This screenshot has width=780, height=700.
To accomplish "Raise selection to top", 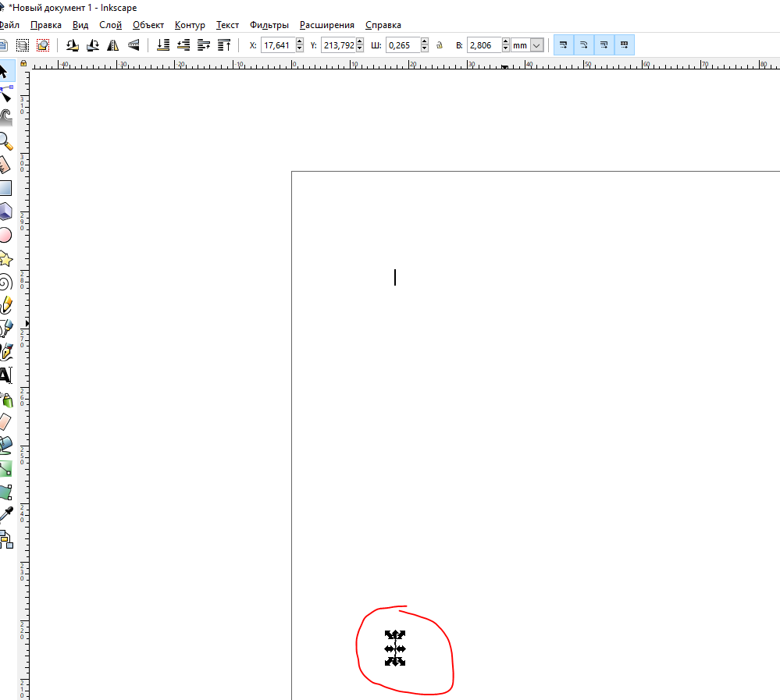I will point(224,45).
